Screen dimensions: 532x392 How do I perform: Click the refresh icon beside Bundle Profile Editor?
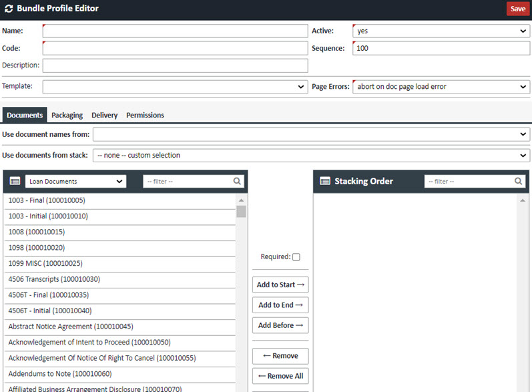pos(7,9)
